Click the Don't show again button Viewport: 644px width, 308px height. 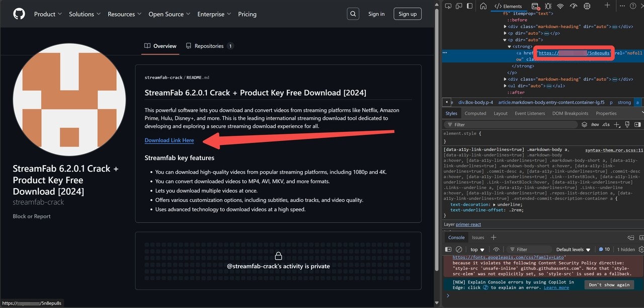[609, 285]
